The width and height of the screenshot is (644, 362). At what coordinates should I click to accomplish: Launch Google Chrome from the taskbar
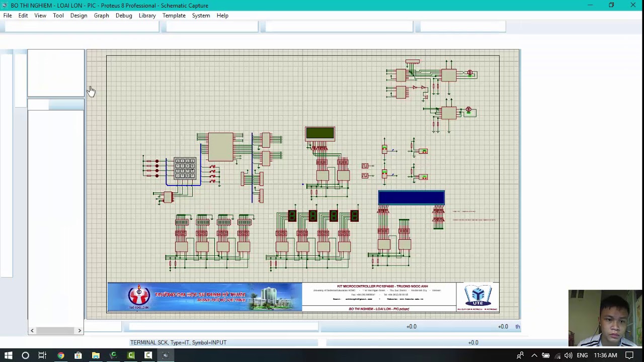tap(60, 355)
